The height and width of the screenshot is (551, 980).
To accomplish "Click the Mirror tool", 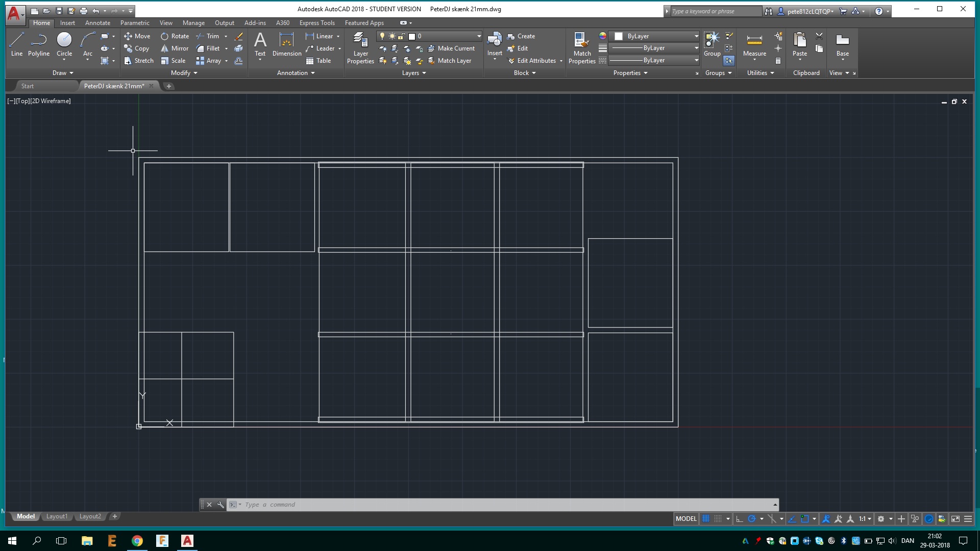I will click(175, 48).
